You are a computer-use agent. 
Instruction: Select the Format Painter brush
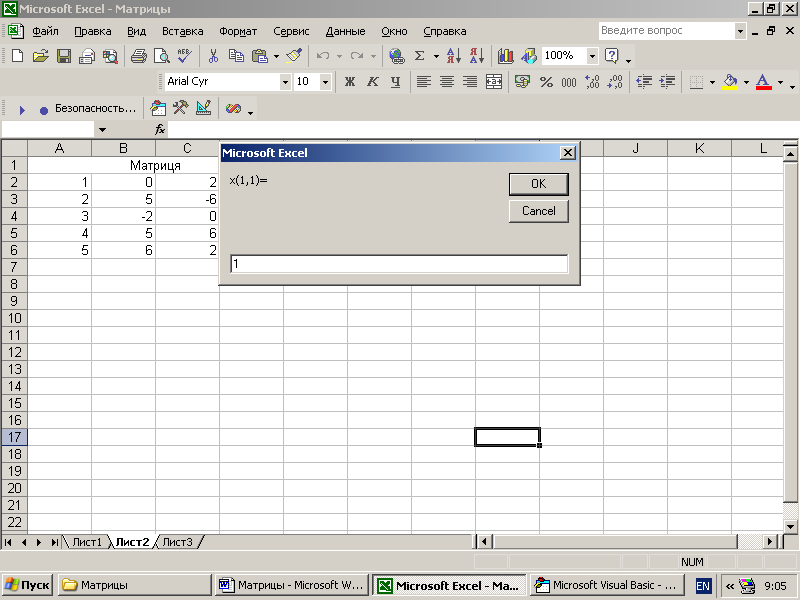pos(294,56)
